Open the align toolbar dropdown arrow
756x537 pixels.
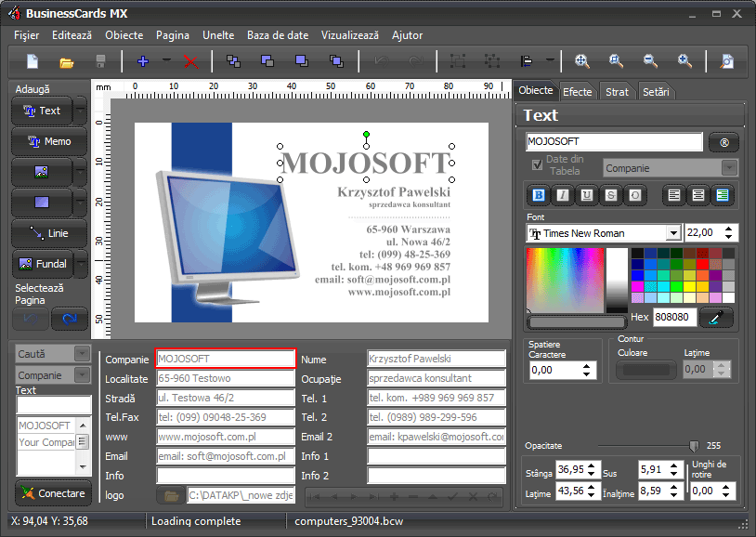pos(550,60)
